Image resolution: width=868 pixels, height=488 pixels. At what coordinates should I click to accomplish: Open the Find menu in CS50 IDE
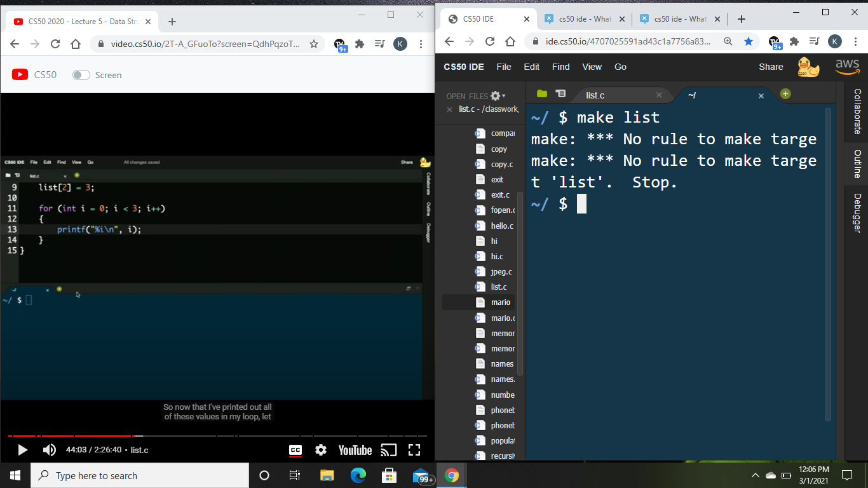(561, 67)
